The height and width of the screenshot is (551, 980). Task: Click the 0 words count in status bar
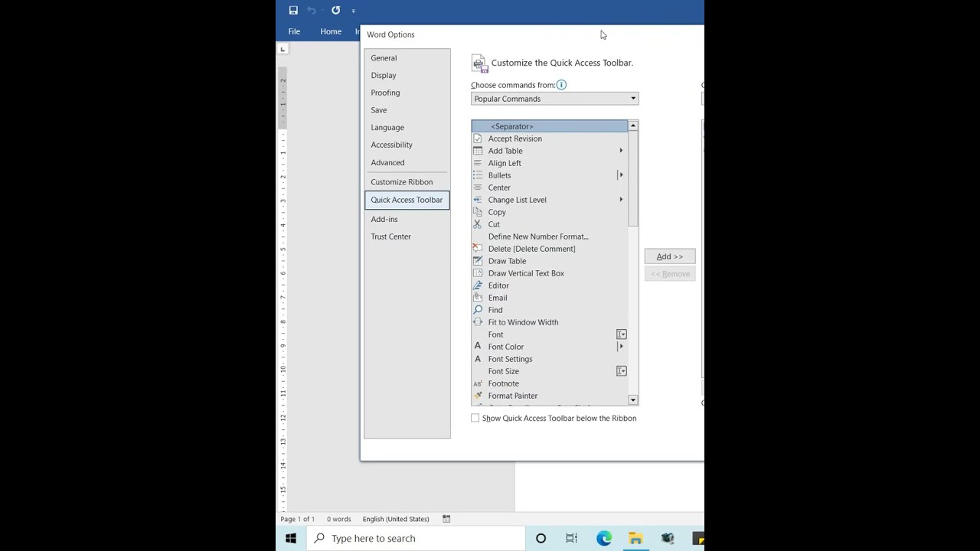[x=339, y=519]
